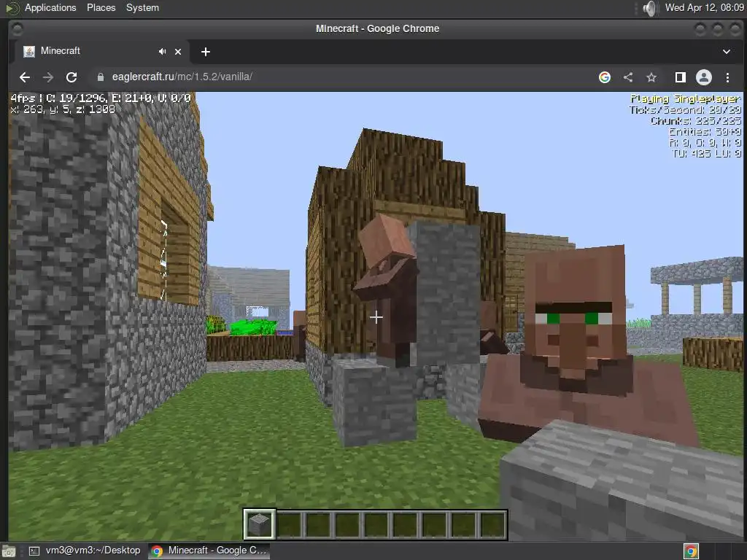Image resolution: width=747 pixels, height=560 pixels.
Task: Click the browser forward arrow
Action: [x=48, y=77]
